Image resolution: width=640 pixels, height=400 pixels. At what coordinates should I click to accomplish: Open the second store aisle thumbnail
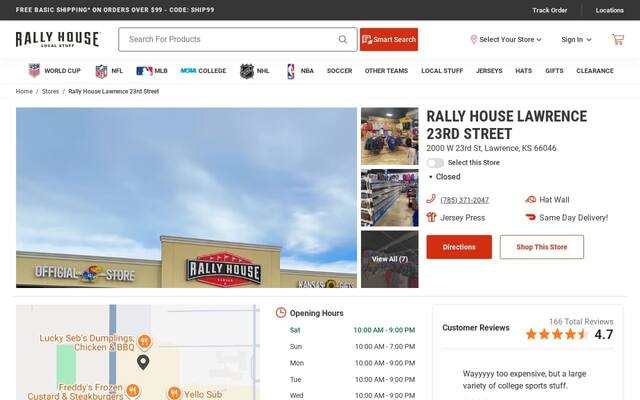[390, 198]
